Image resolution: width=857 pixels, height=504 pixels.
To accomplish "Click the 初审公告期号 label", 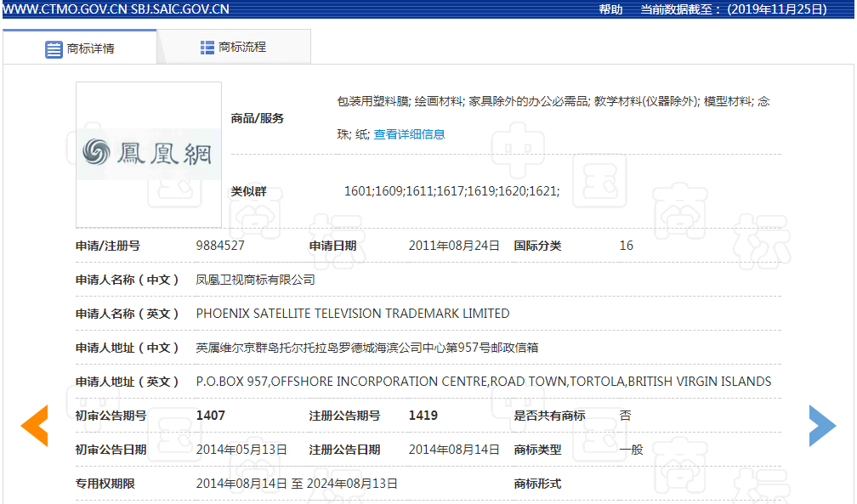I will tap(111, 416).
